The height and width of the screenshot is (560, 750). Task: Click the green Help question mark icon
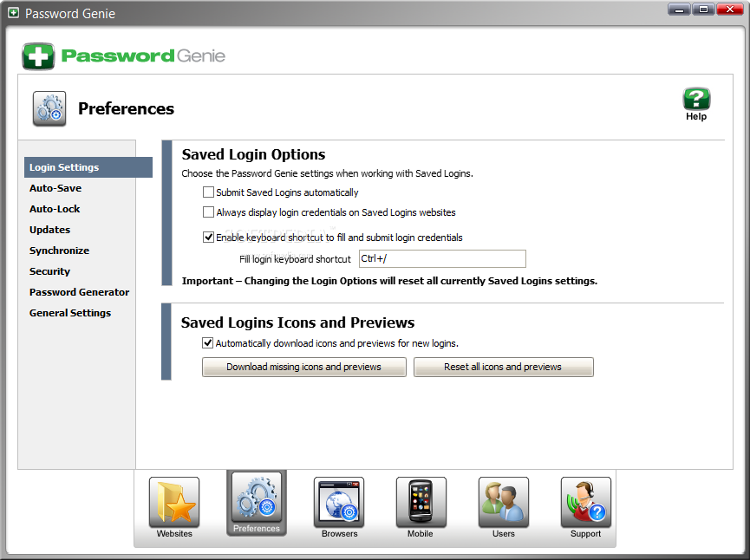pos(696,99)
